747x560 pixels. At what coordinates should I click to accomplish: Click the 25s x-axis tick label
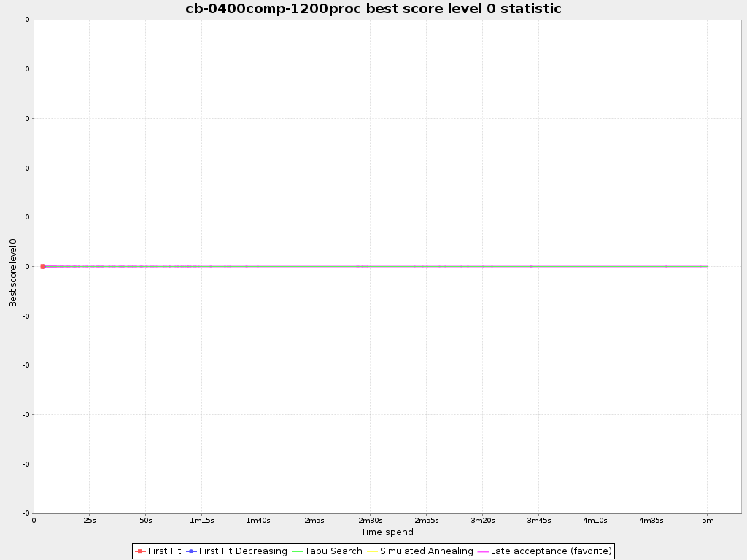click(x=89, y=521)
